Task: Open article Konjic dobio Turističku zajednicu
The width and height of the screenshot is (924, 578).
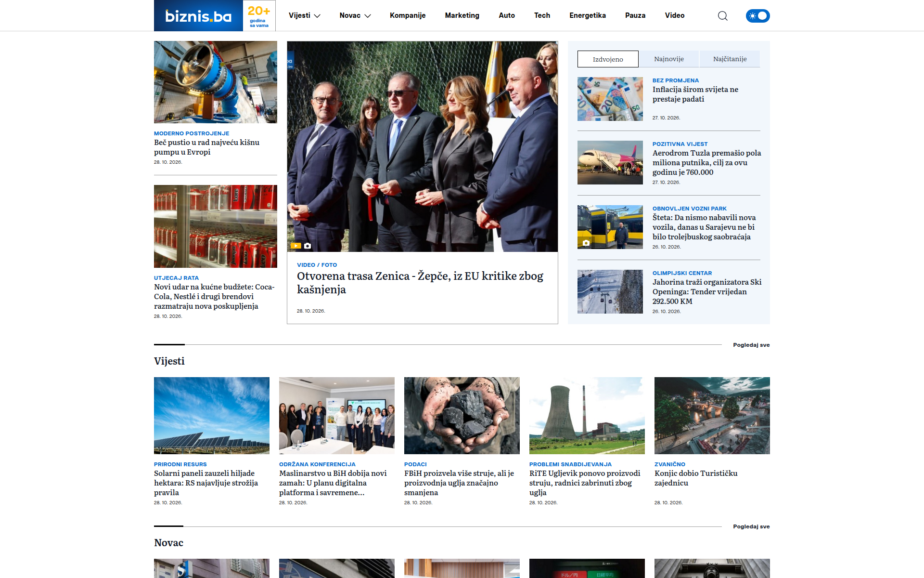Action: (696, 478)
